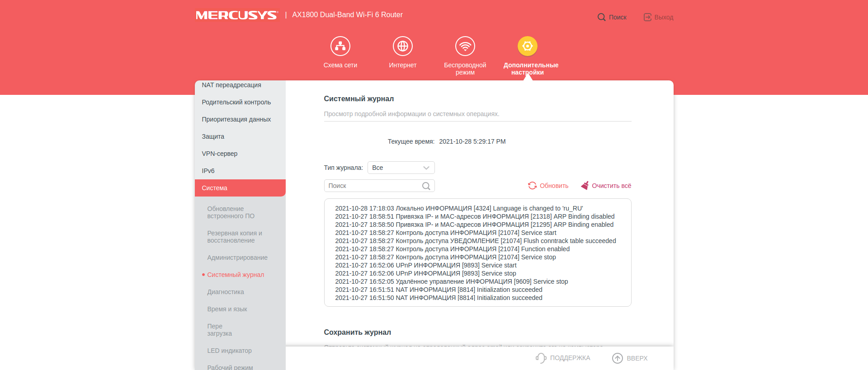
Task: Click the Интернет globe icon
Action: point(402,46)
